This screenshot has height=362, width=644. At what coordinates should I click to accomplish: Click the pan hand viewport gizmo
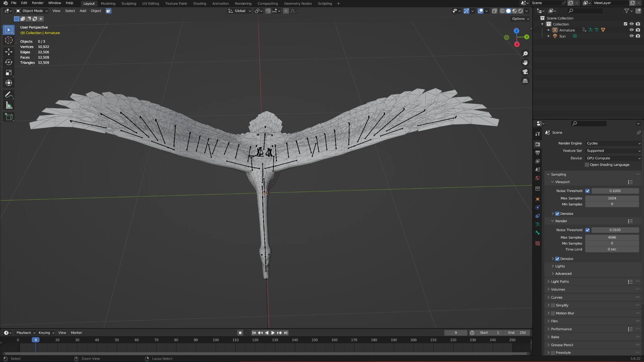point(525,63)
